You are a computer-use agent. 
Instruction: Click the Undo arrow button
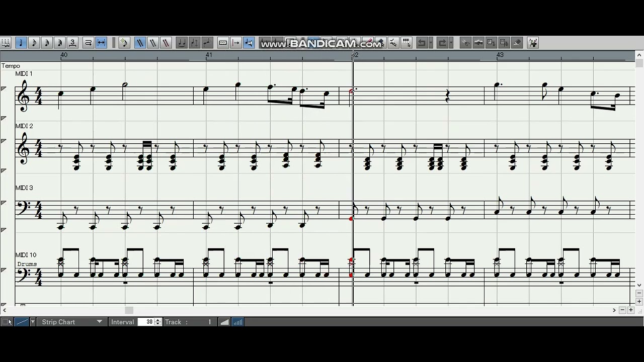coord(422,43)
